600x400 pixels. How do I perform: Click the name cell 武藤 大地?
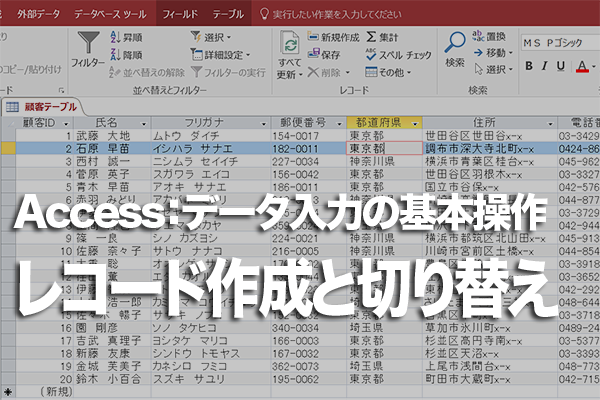click(x=112, y=136)
